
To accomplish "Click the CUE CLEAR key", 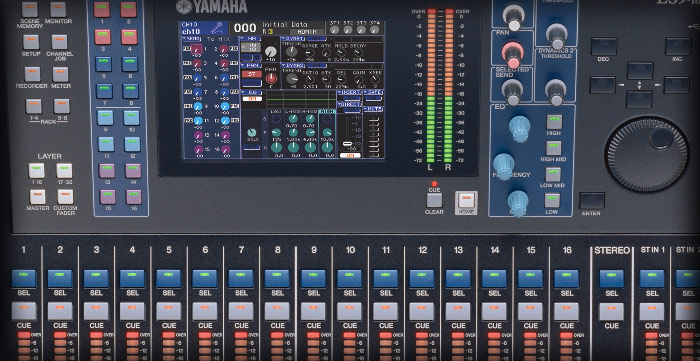I will click(x=434, y=199).
